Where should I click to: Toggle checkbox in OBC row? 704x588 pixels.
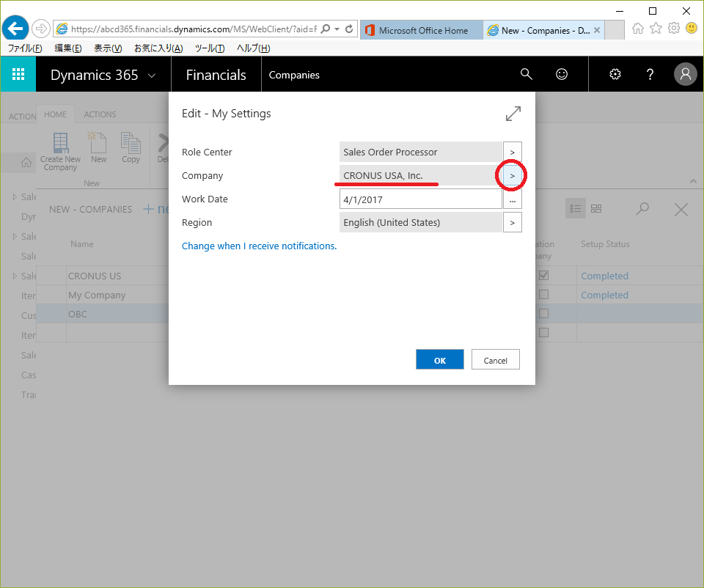(543, 313)
